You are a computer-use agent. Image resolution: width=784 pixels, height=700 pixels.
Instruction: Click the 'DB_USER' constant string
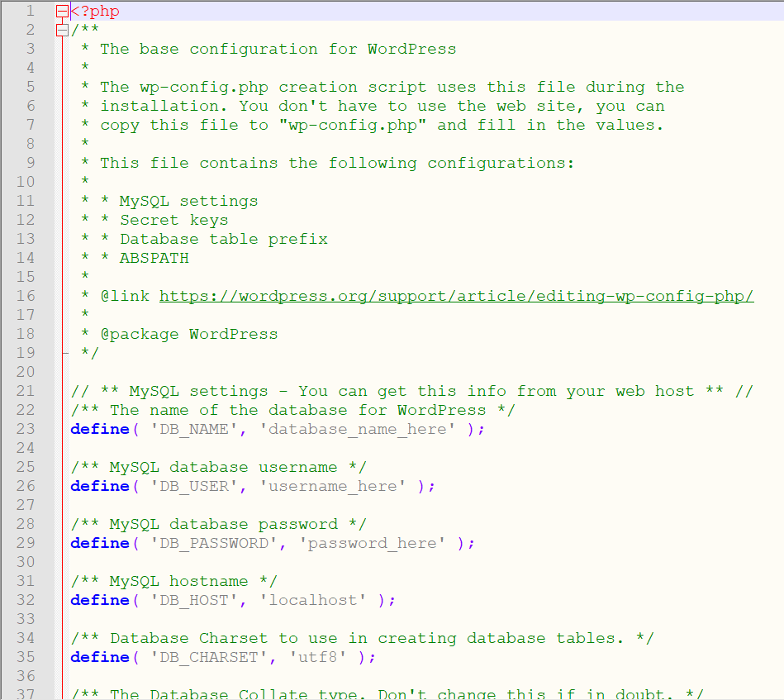click(x=193, y=486)
